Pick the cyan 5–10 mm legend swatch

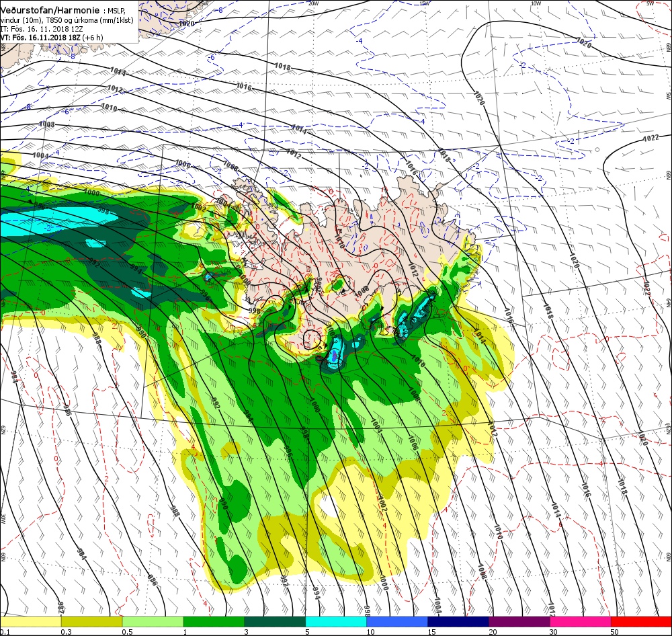coord(336,622)
